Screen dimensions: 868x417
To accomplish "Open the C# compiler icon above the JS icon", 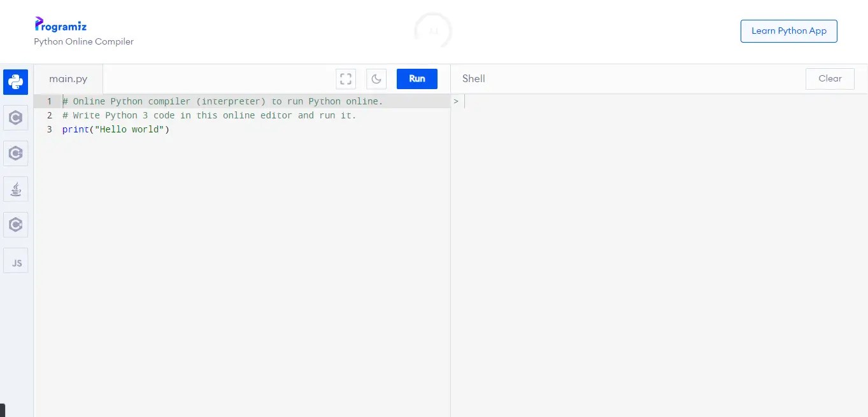I will click(x=16, y=225).
